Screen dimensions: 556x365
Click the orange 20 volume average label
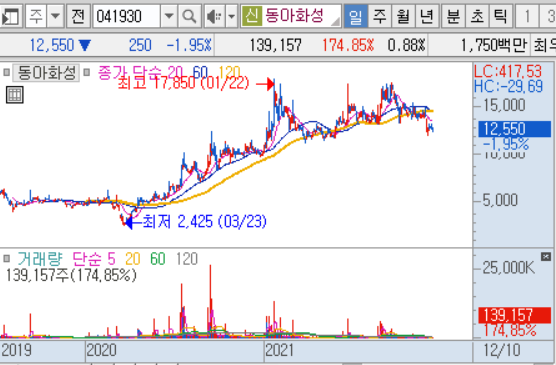tap(133, 259)
